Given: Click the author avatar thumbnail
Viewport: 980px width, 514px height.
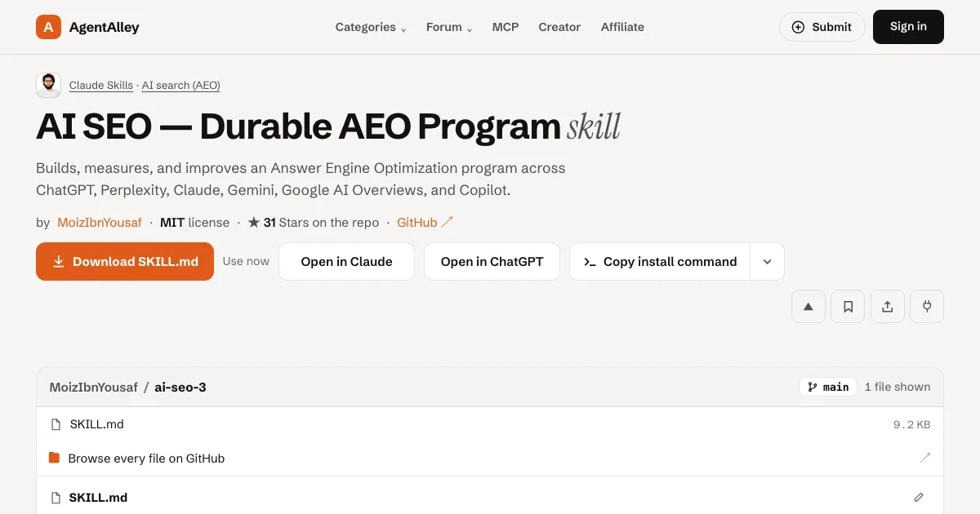Looking at the screenshot, I should click(x=49, y=86).
